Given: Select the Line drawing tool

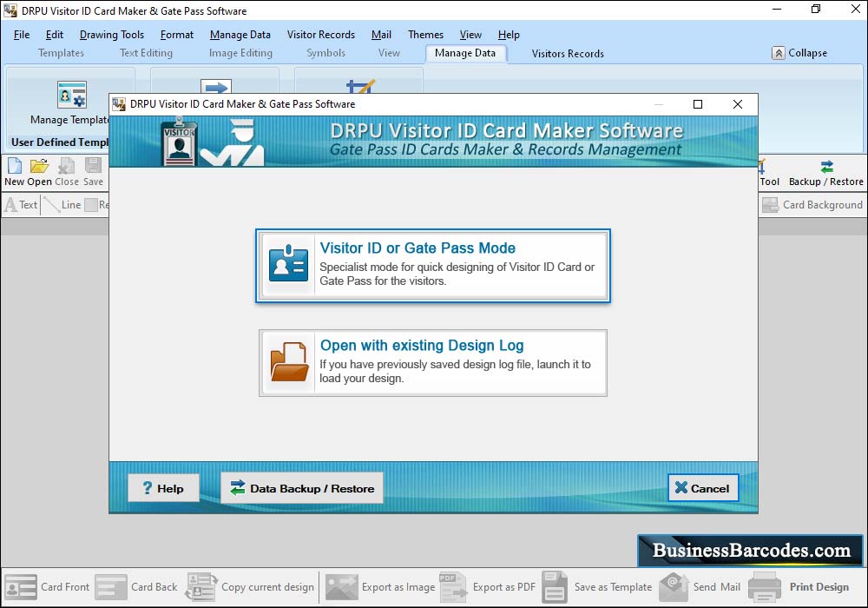Looking at the screenshot, I should coord(62,205).
